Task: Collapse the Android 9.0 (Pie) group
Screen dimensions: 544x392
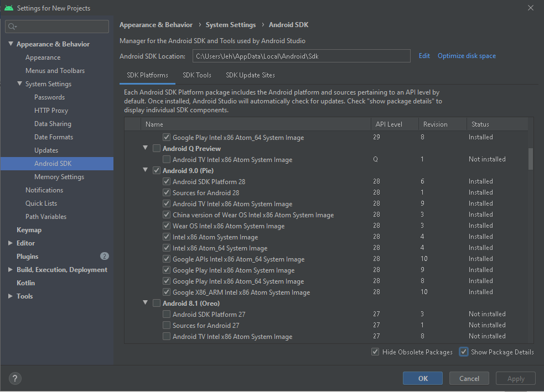Action: 146,170
